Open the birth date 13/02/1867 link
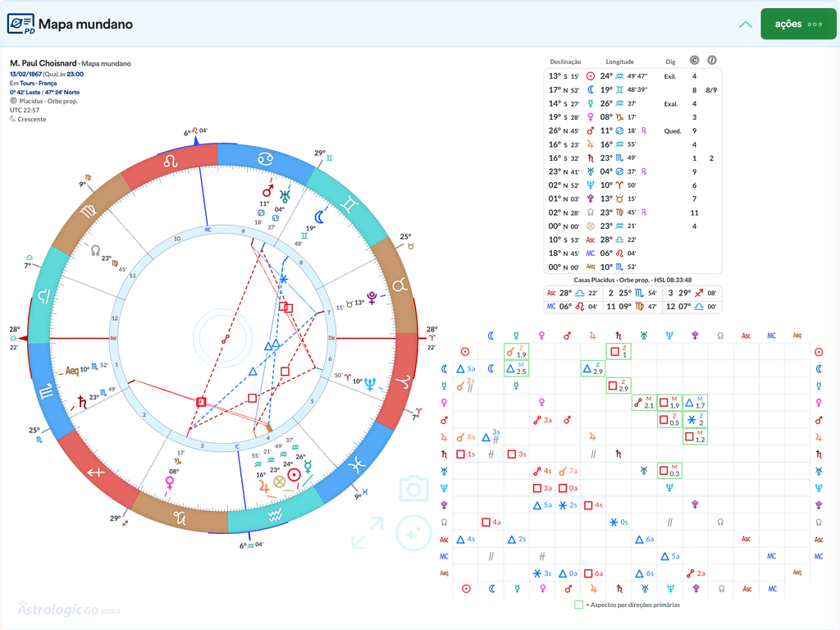The width and height of the screenshot is (840, 630). coord(25,74)
